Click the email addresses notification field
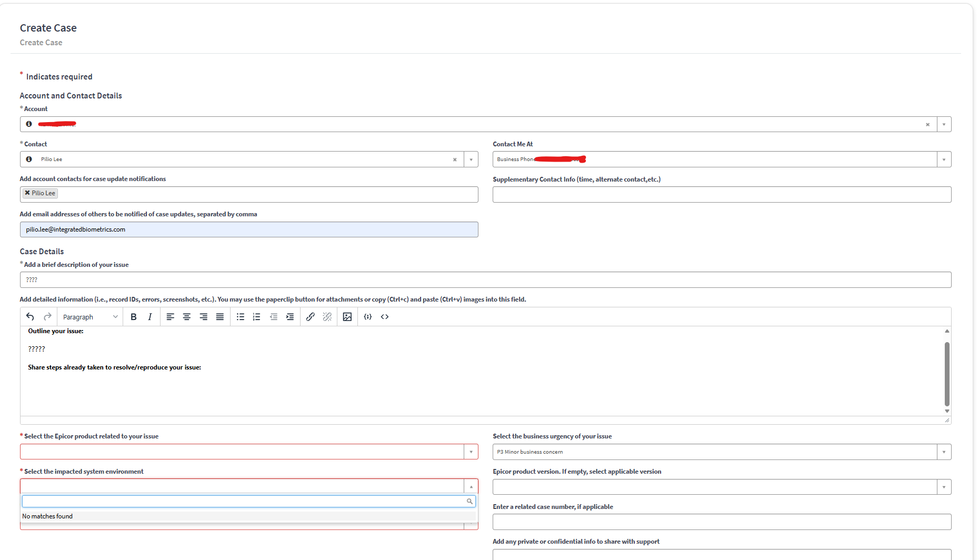The image size is (979, 560). pyautogui.click(x=249, y=229)
